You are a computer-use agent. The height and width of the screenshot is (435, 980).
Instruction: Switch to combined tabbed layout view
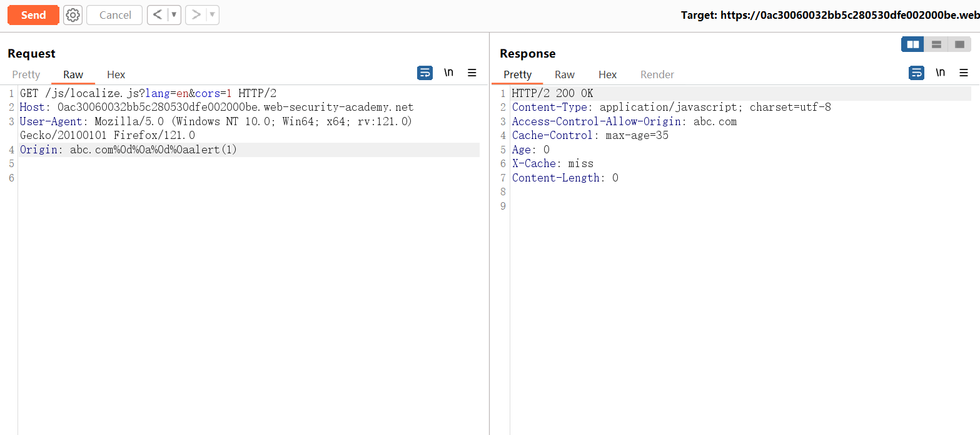959,44
